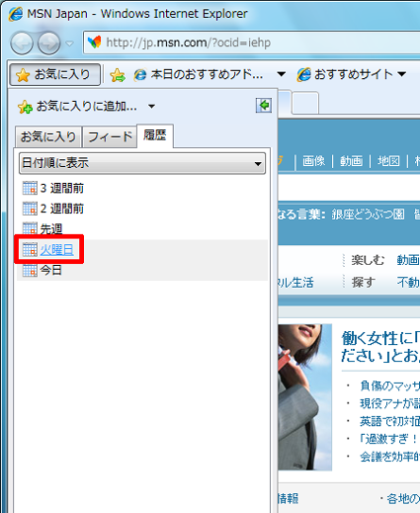Click the add to favorites bar star icon
The image size is (420, 513).
click(118, 75)
